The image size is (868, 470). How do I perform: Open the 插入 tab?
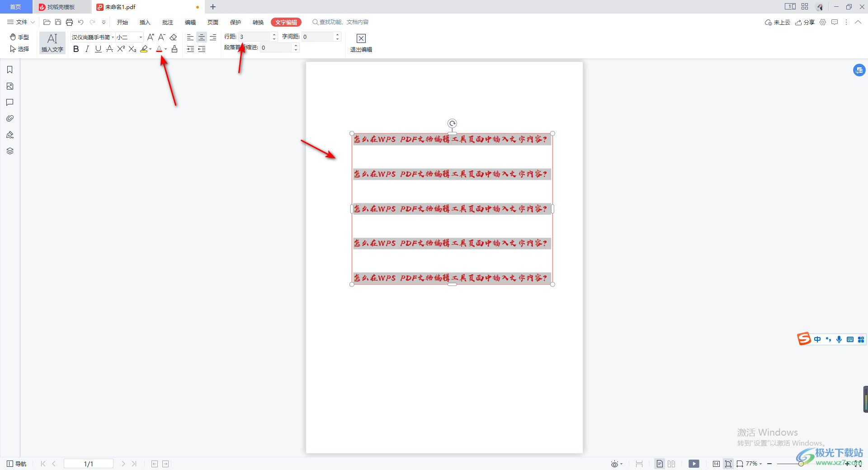[x=145, y=22]
